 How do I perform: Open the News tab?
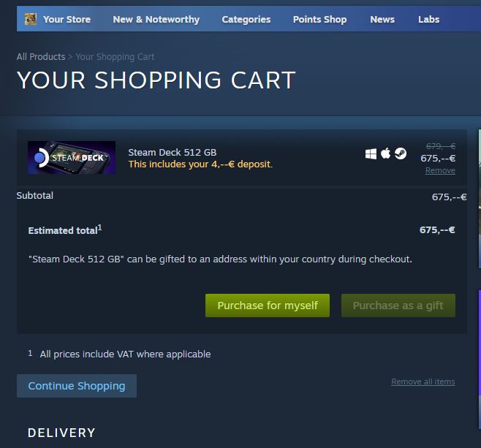pyautogui.click(x=382, y=19)
